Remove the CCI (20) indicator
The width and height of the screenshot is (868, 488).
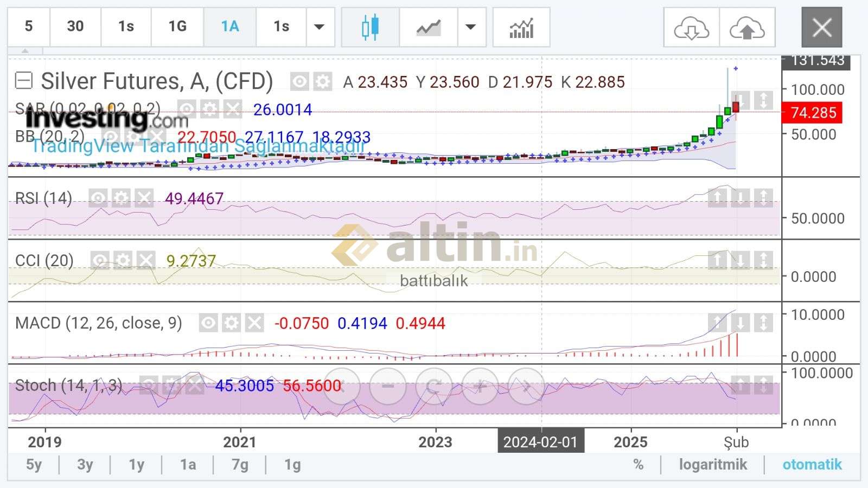[x=146, y=261]
